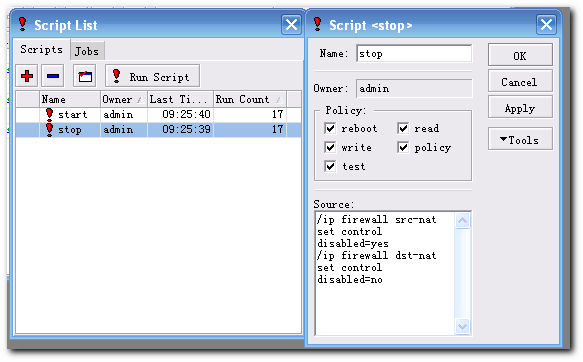
Task: Close the Script <stop> window
Action: pos(546,25)
